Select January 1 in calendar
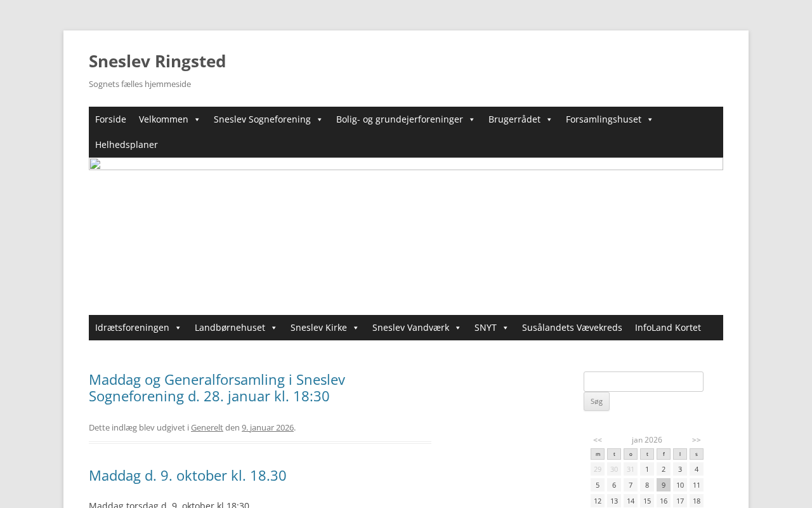Viewport: 812px width, 508px height. pos(647,469)
